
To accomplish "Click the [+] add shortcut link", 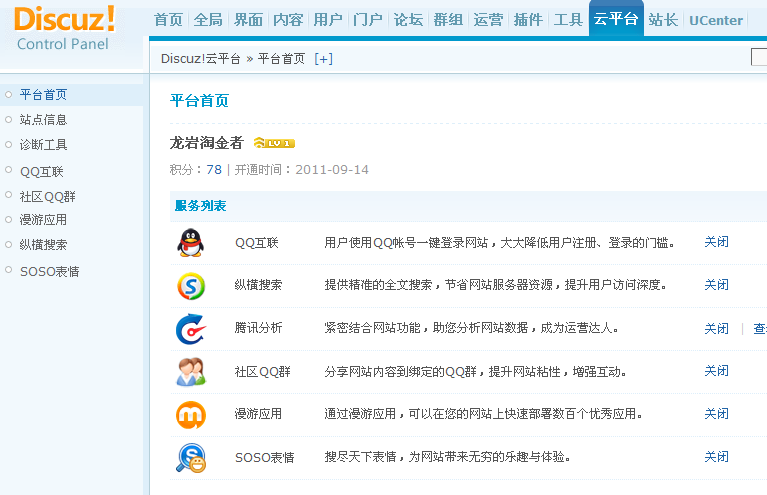I will [x=323, y=59].
